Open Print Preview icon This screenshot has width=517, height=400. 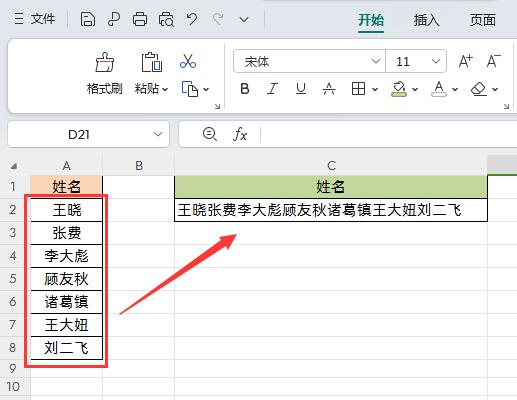(166, 19)
